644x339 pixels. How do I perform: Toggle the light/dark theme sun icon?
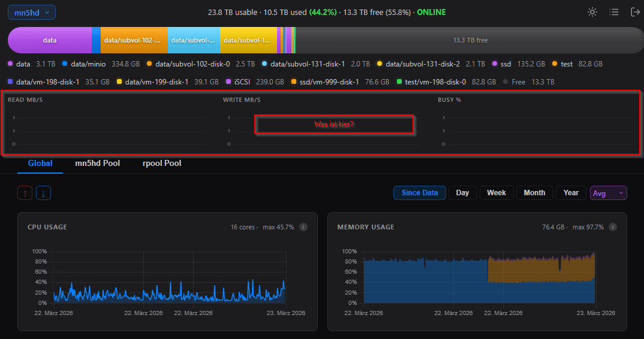[592, 13]
